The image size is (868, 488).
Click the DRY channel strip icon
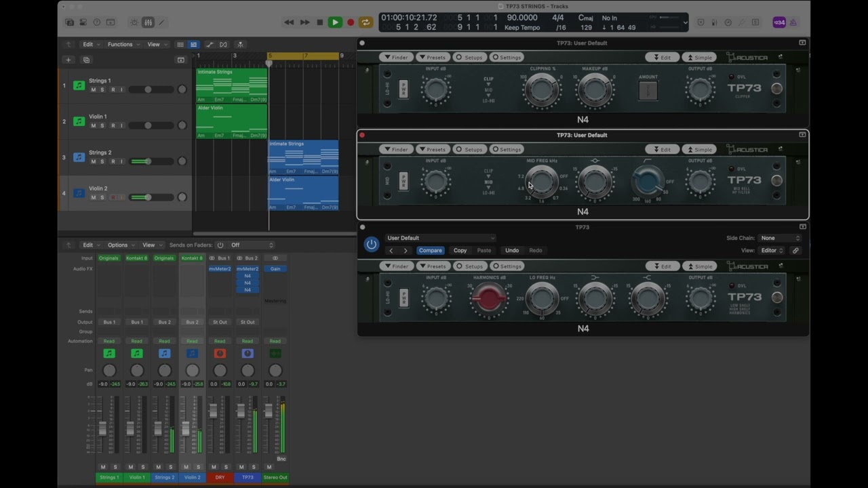tap(220, 353)
